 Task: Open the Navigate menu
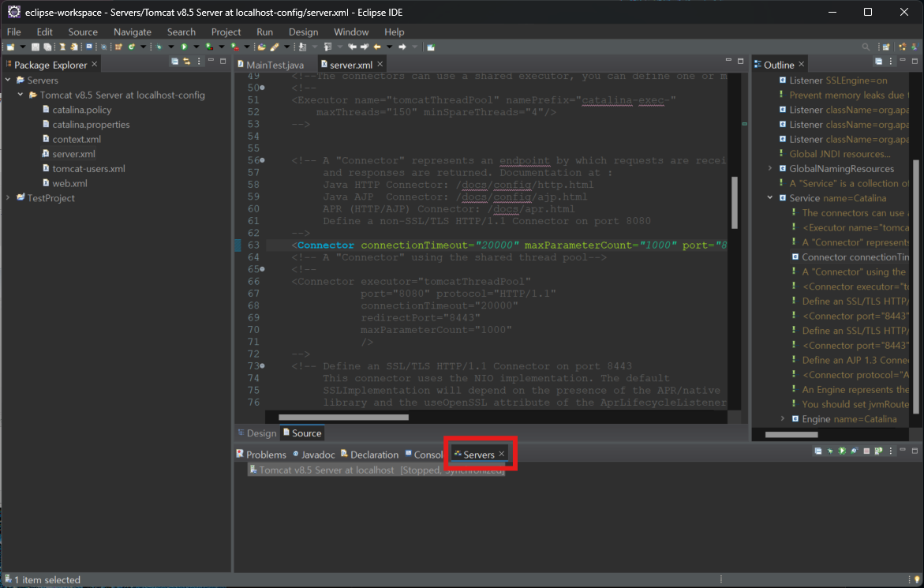(132, 32)
